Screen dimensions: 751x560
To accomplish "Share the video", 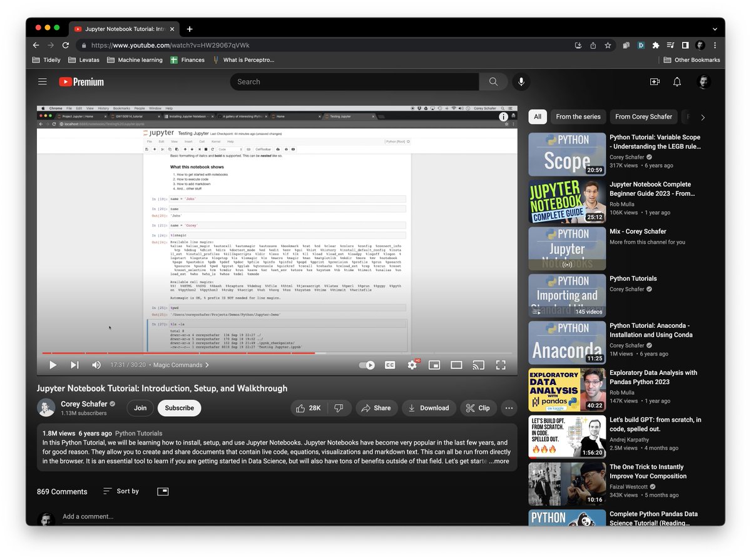I will coord(377,408).
